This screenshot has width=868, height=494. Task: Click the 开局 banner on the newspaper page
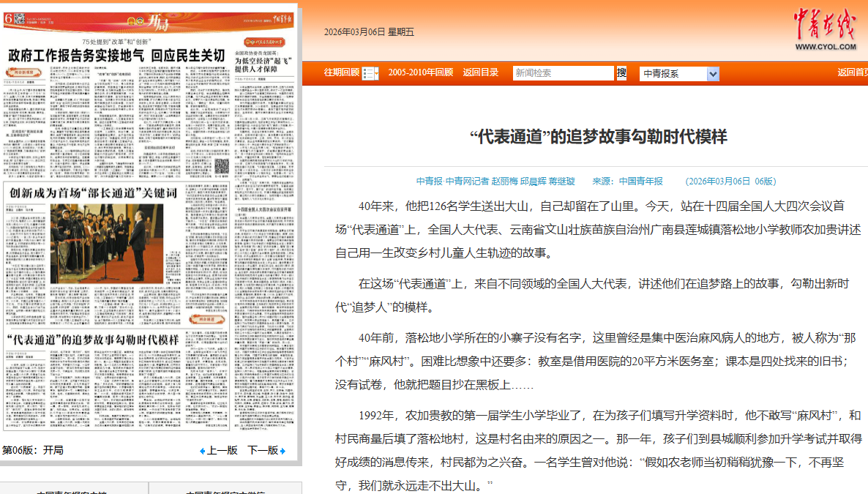156,23
